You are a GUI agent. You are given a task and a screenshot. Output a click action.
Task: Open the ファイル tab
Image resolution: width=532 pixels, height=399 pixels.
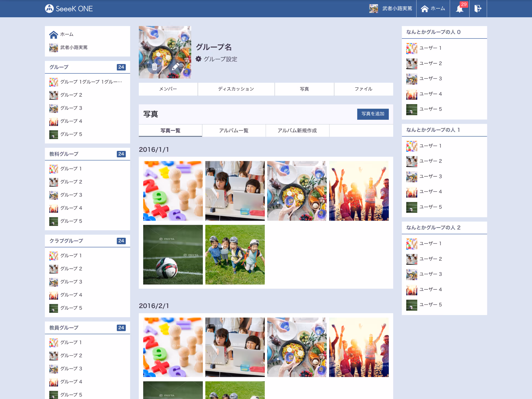(x=364, y=89)
